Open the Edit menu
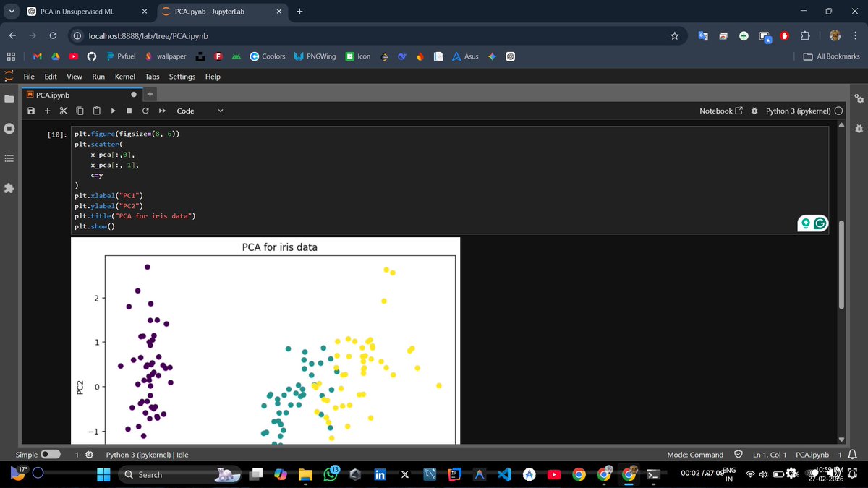 51,76
